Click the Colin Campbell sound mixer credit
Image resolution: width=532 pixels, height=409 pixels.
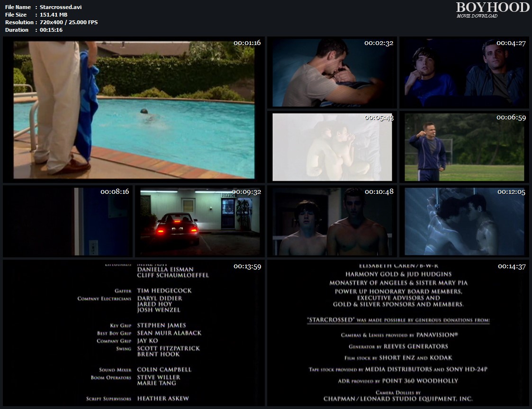163,370
